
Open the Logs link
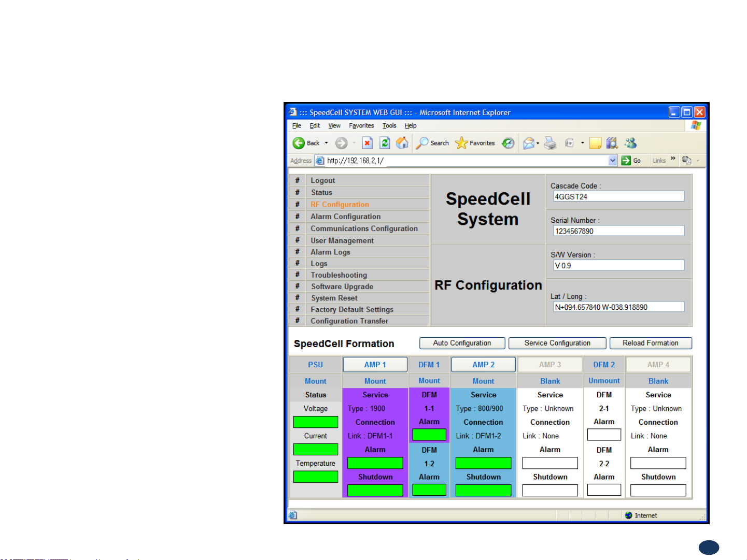(x=319, y=263)
